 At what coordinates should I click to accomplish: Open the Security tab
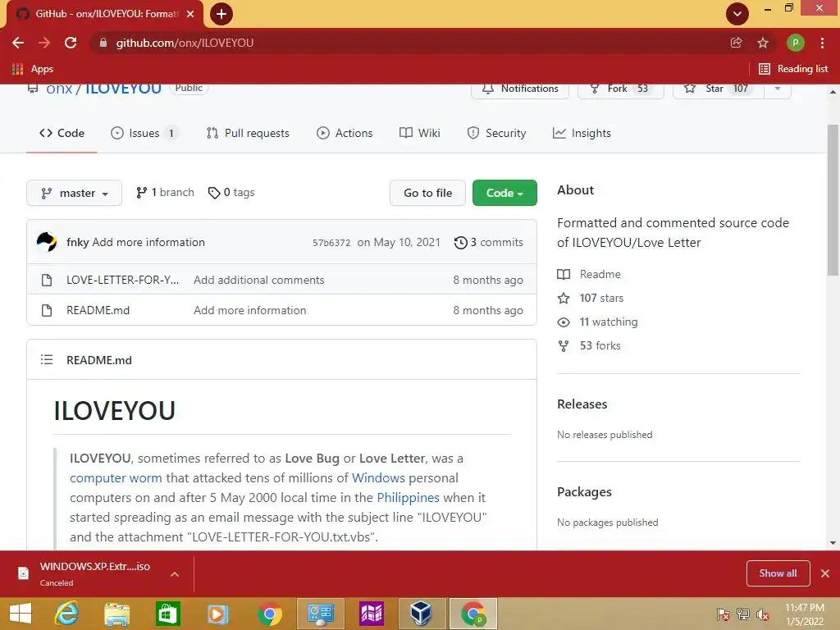[496, 133]
